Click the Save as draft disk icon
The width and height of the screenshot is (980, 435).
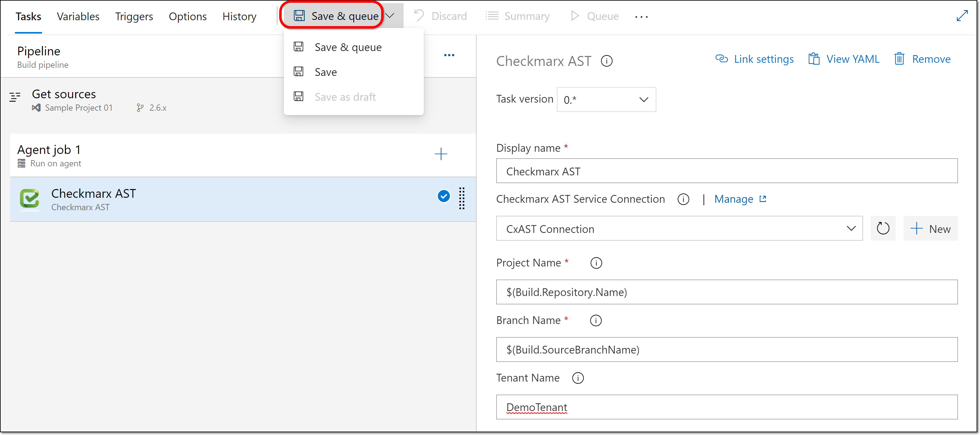pos(299,96)
